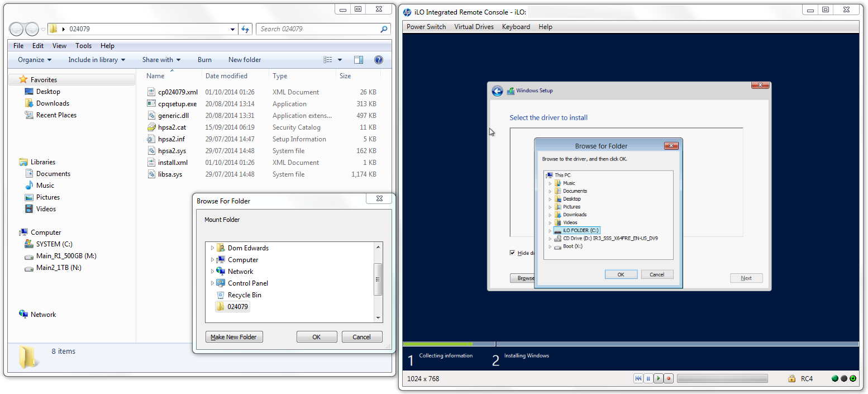Open the Keyboard menu in iLO
Image resolution: width=868 pixels, height=394 pixels.
[x=516, y=27]
